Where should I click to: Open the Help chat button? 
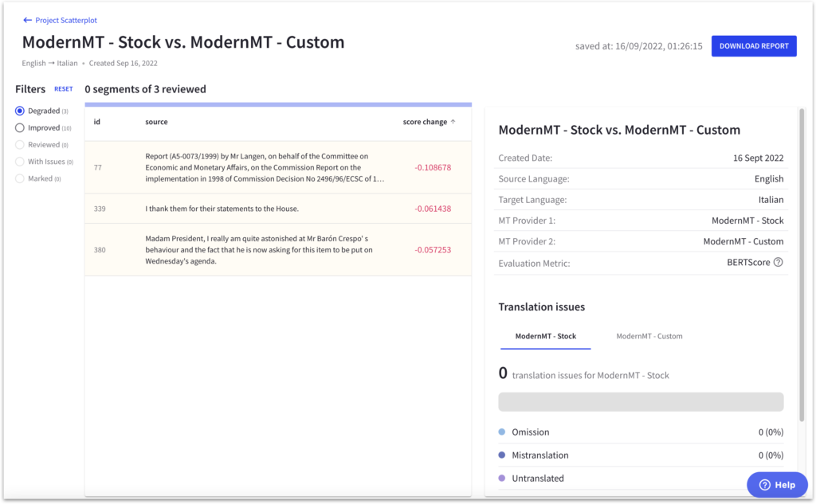click(777, 485)
